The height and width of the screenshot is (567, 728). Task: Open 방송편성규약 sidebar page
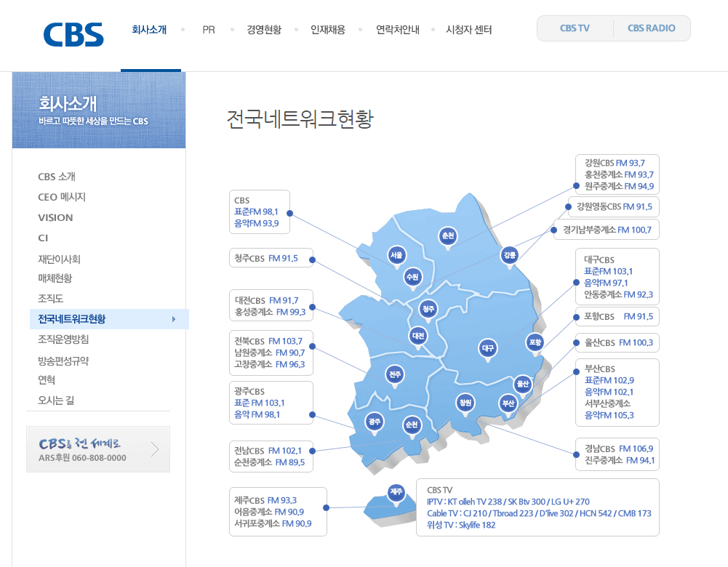(x=63, y=361)
